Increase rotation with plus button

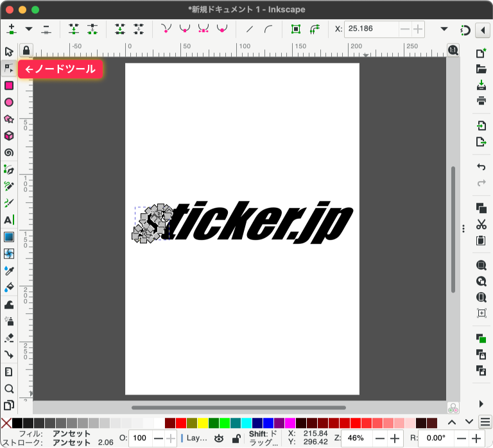[x=476, y=438]
